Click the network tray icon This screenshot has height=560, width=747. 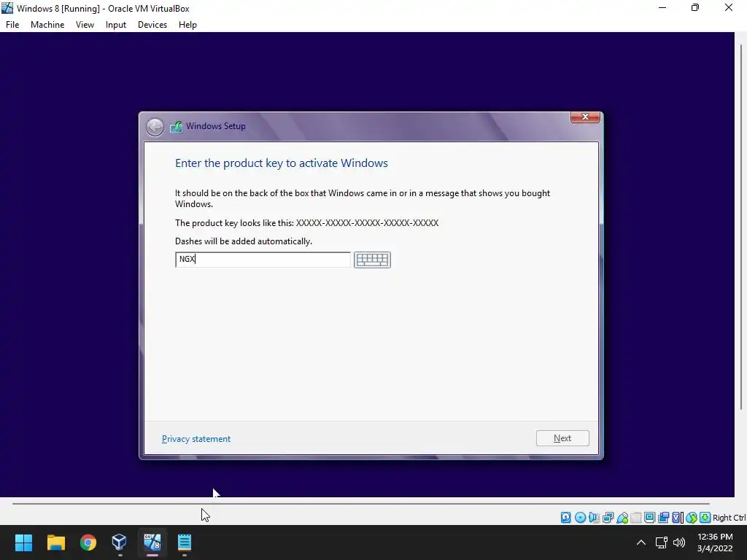click(x=661, y=542)
